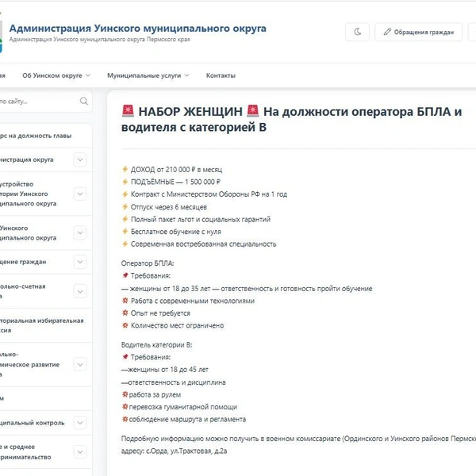Click the lightning icon beside ДОХОД от 210 000
Viewport: 476px width, 476px height.
pyautogui.click(x=125, y=169)
